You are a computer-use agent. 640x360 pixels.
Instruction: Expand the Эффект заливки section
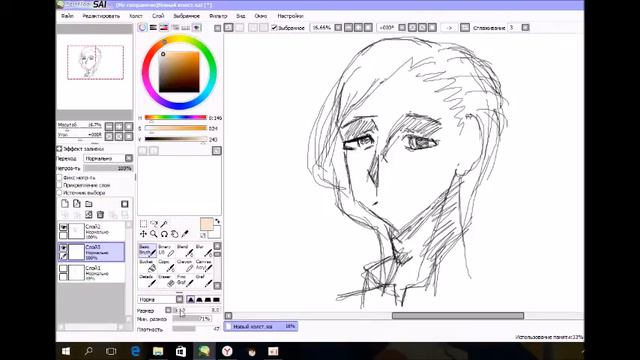point(60,149)
